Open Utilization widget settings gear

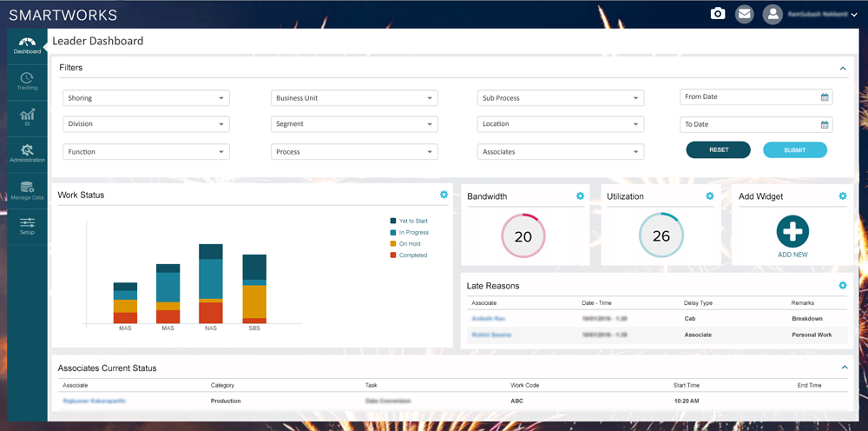tap(709, 196)
